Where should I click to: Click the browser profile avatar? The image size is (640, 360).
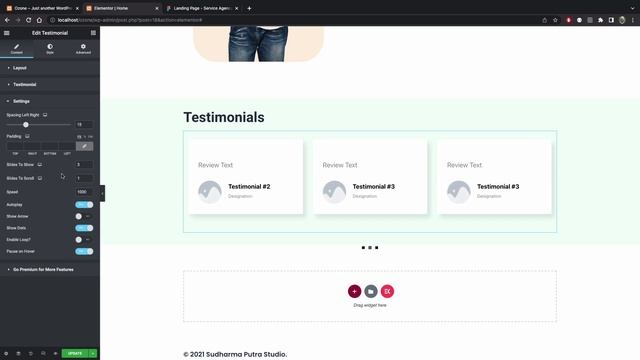point(622,20)
